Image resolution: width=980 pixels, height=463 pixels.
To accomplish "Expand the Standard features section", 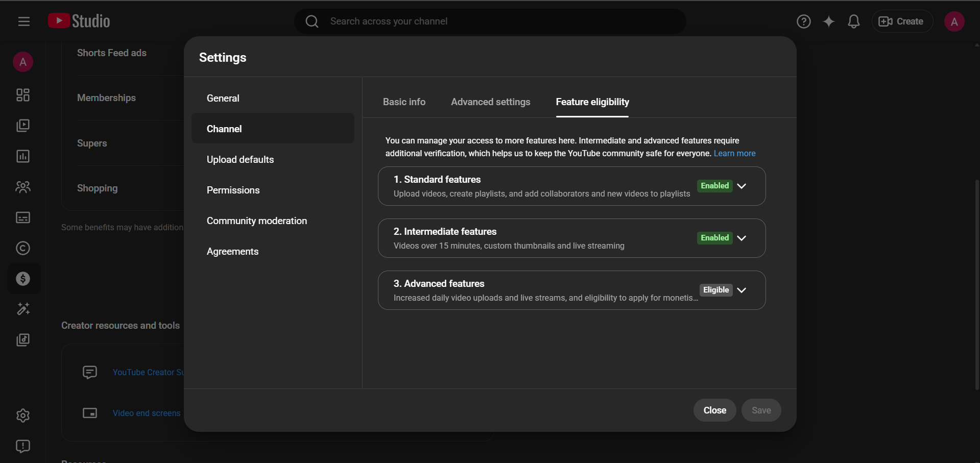I will pos(742,186).
